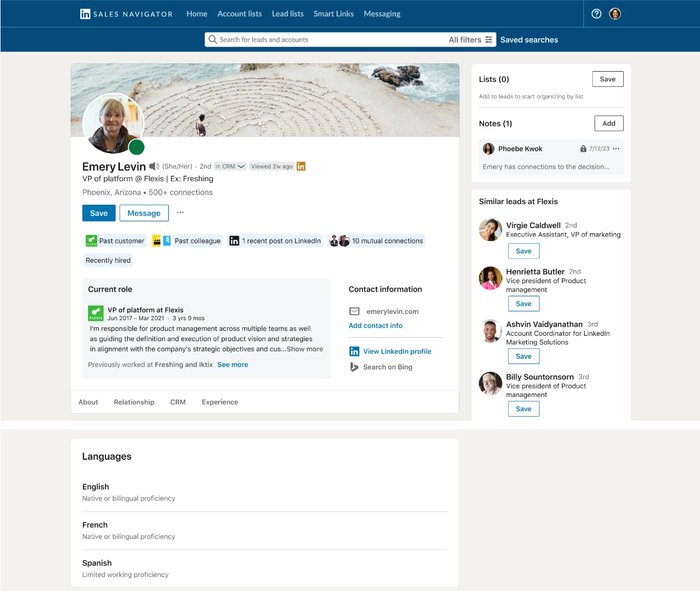Open the user avatar in header

(615, 14)
